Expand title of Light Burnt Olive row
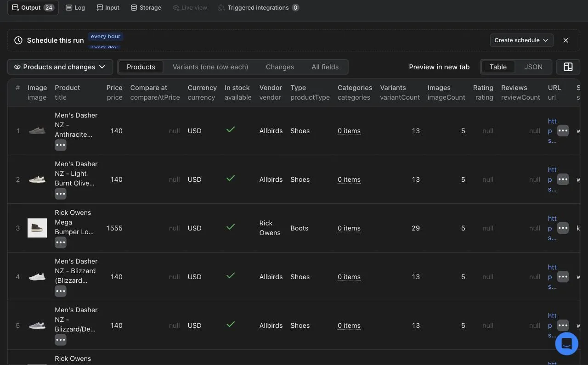This screenshot has width=588, height=365. (61, 194)
